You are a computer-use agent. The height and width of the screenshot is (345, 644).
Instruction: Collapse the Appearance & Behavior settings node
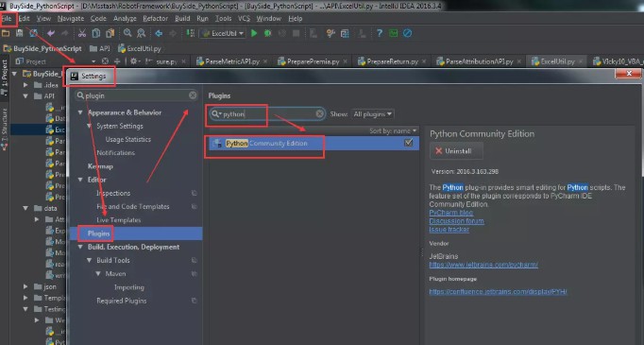coord(80,112)
